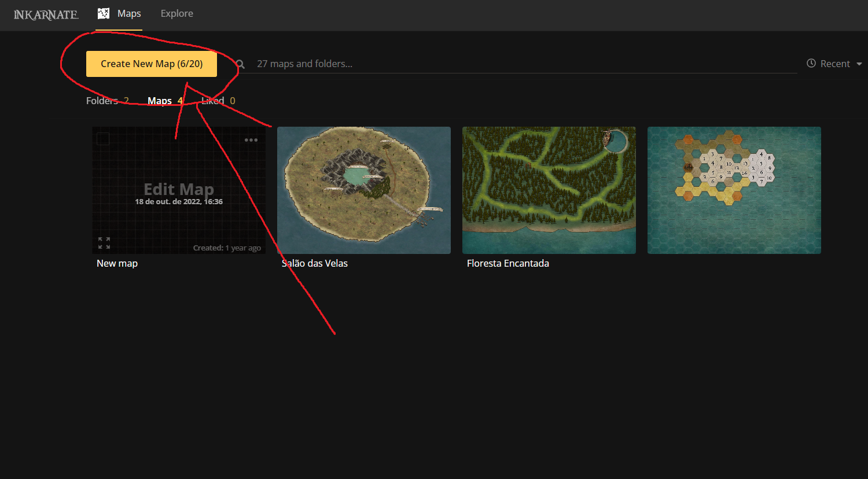
Task: Click the map icon beside the Maps tab
Action: (102, 12)
